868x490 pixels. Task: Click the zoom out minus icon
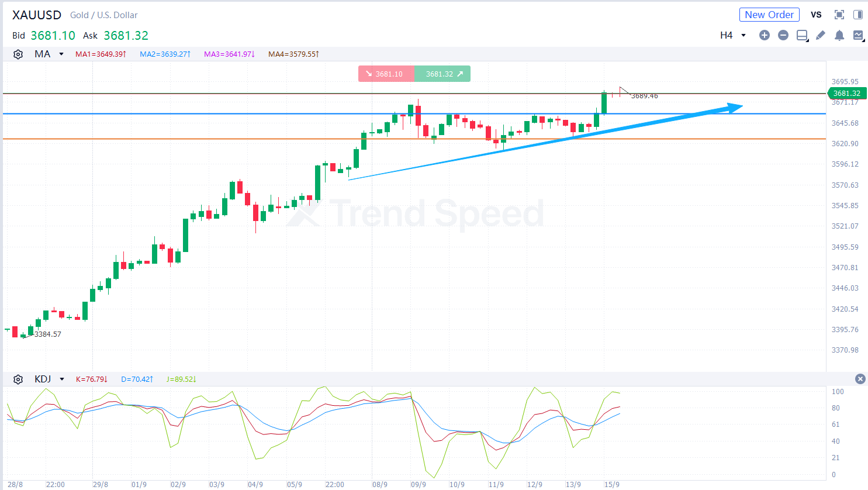pos(783,35)
